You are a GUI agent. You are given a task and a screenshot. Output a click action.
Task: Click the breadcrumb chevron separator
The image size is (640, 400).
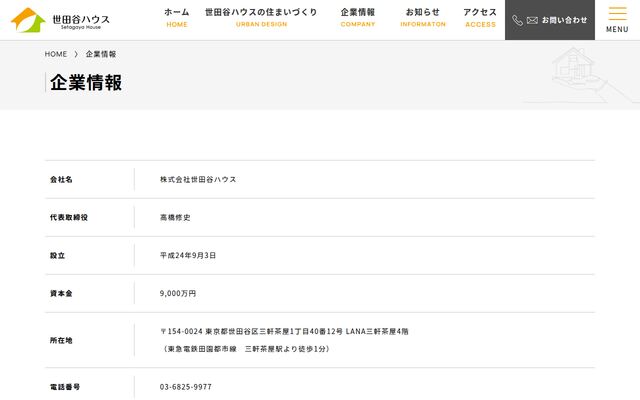coord(76,54)
